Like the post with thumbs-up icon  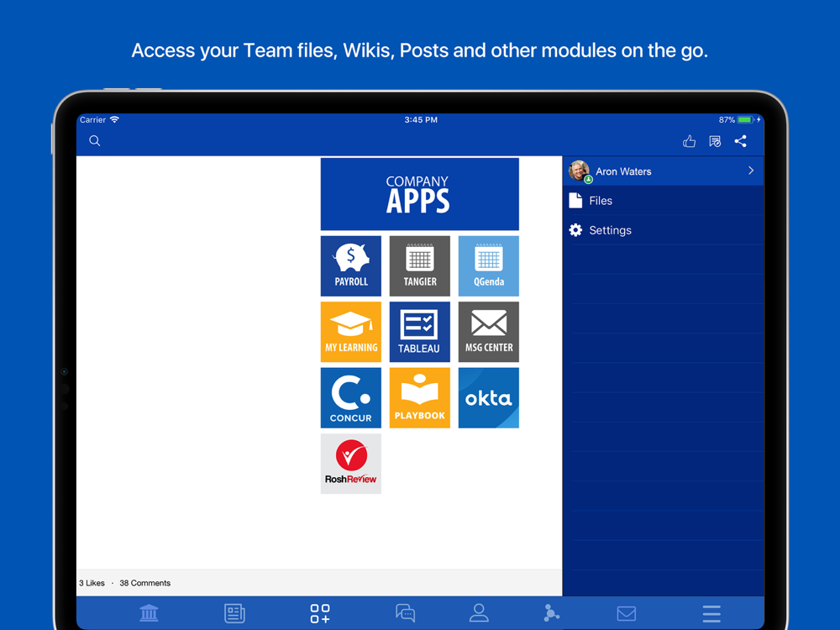(x=689, y=141)
